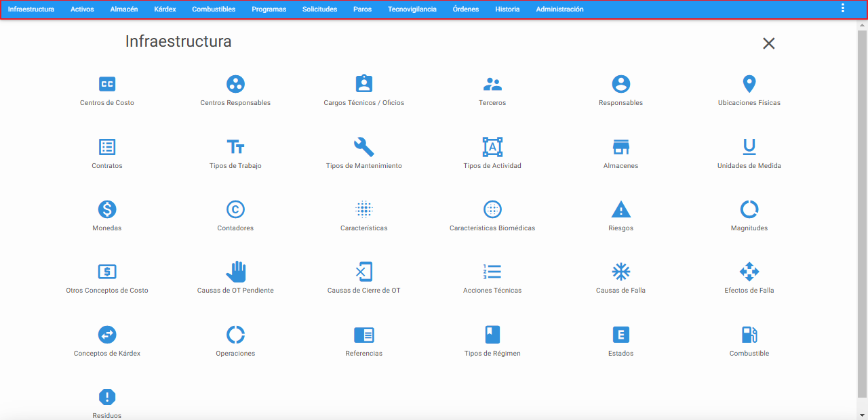
Task: Select the Contadores icon
Action: [x=235, y=209]
